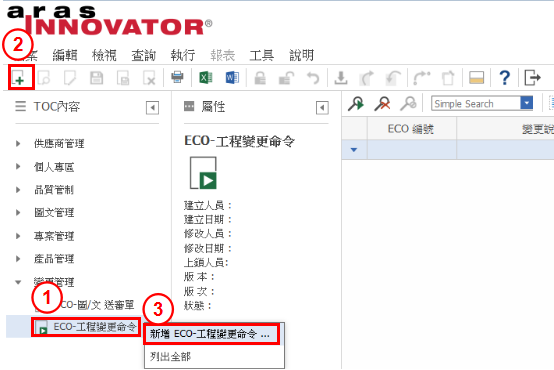Click the ECO 編號 column header

point(412,129)
